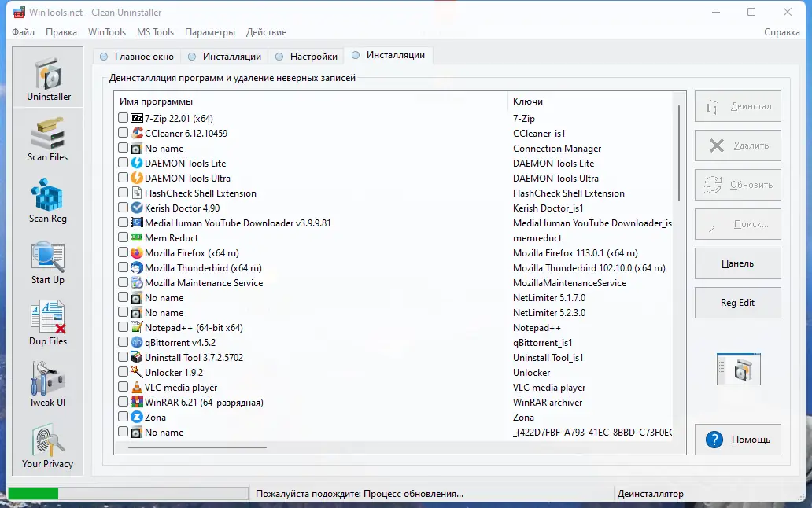Image resolution: width=812 pixels, height=508 pixels.
Task: Click the Mozilla Thunderbird icon
Action: click(137, 268)
